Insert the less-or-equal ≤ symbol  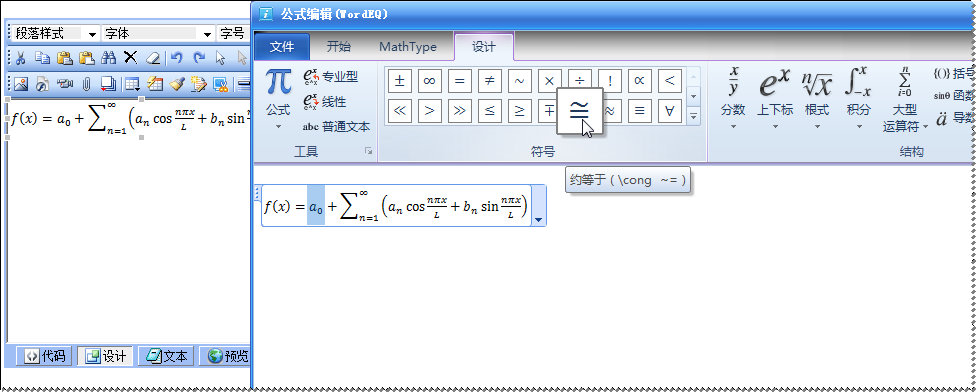(490, 111)
